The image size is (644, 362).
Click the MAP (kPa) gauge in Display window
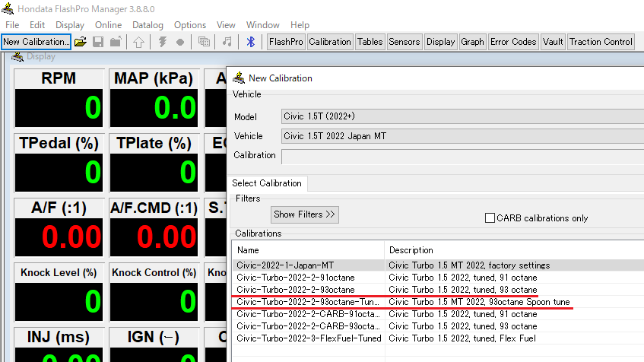point(154,98)
